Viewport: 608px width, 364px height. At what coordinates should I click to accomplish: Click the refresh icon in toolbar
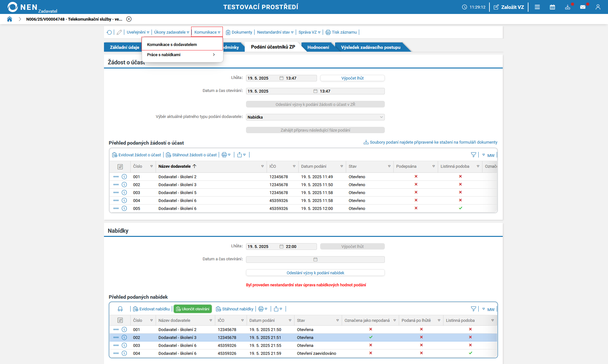(x=109, y=32)
